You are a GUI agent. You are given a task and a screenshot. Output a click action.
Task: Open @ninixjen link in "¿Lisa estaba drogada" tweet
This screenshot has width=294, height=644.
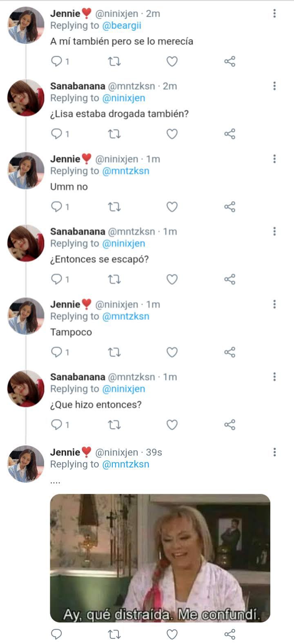pos(123,98)
